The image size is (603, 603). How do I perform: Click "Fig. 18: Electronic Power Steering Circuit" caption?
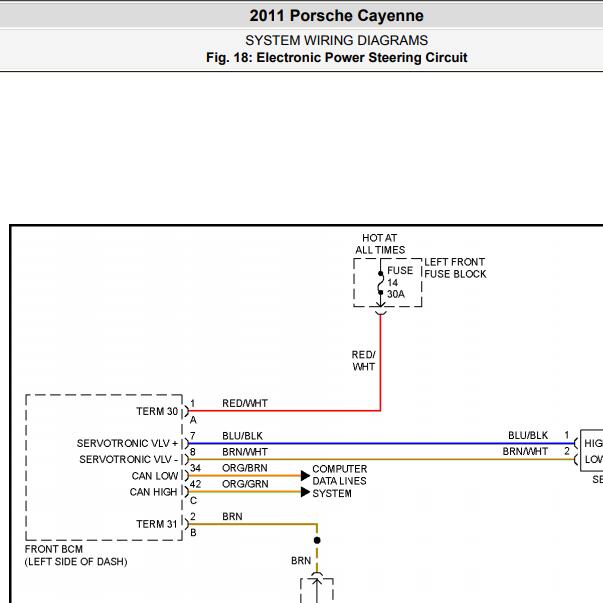336,58
